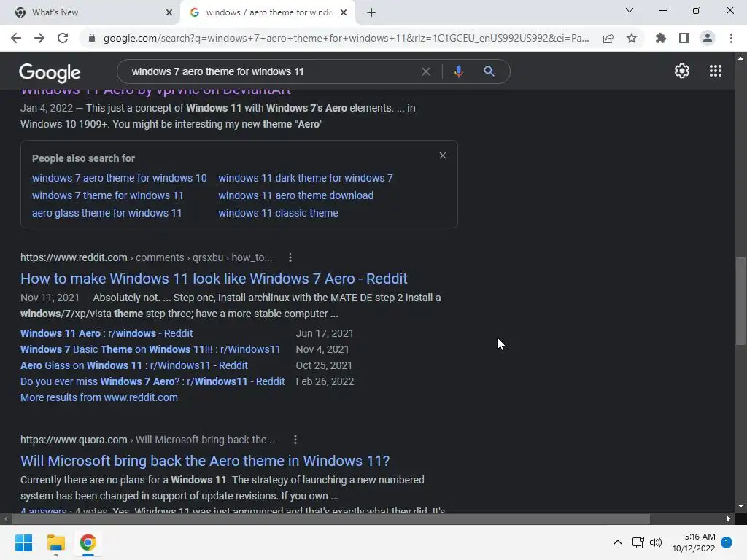
Task: Go to Google home via logo
Action: (50, 73)
